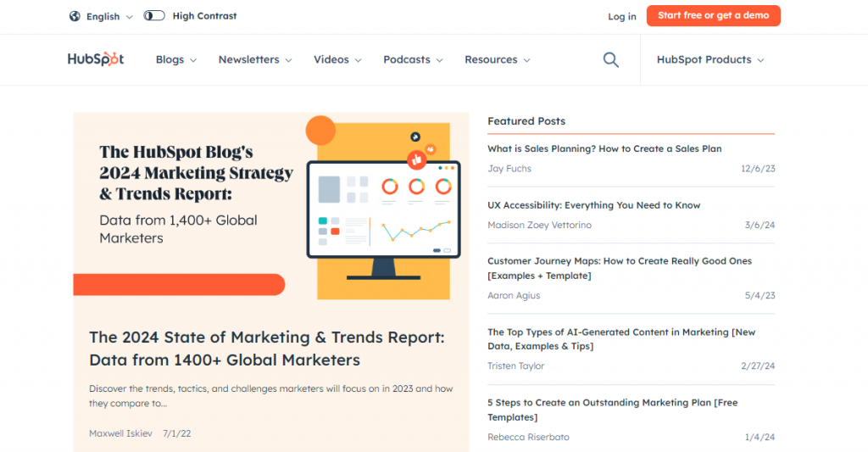
Task: Open What is Sales Planning post
Action: tap(604, 148)
